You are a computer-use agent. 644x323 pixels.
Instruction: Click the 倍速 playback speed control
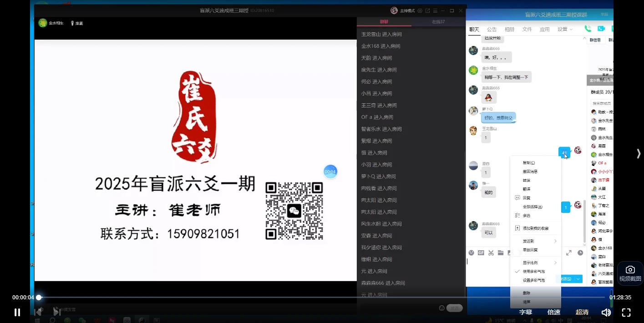tap(554, 312)
